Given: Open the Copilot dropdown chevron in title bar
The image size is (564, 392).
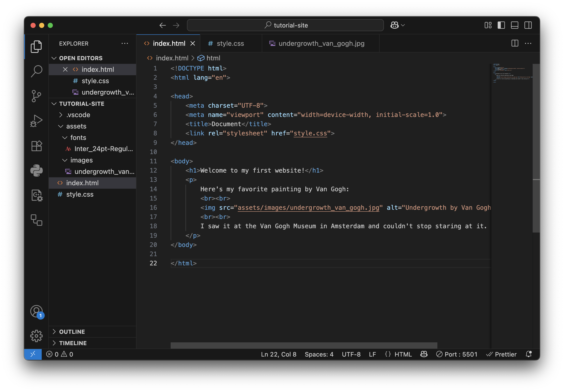Looking at the screenshot, I should [x=403, y=25].
